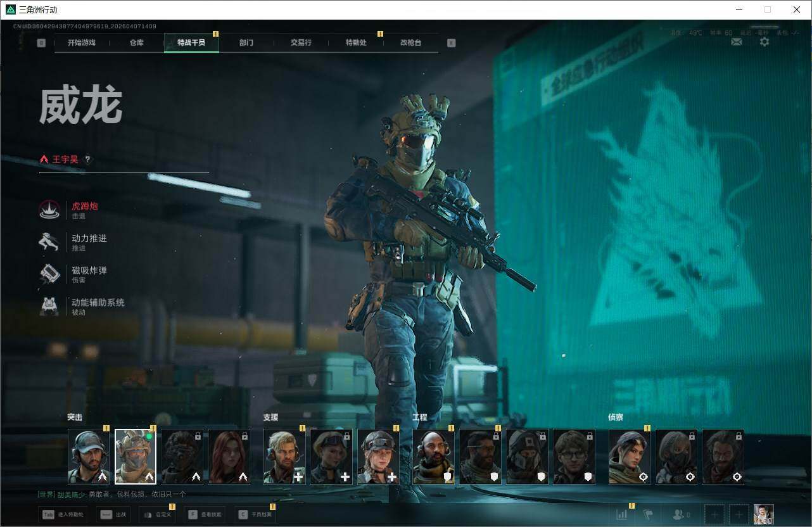The height and width of the screenshot is (527, 812).
Task: Select the 动能辅助系统 passive skill icon
Action: 49,307
